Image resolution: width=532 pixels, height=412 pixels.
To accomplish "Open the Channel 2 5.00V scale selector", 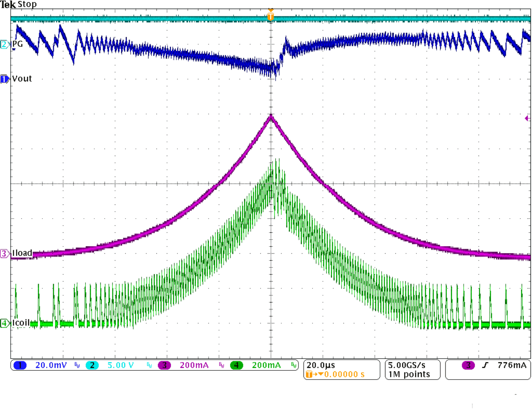I will (x=120, y=365).
